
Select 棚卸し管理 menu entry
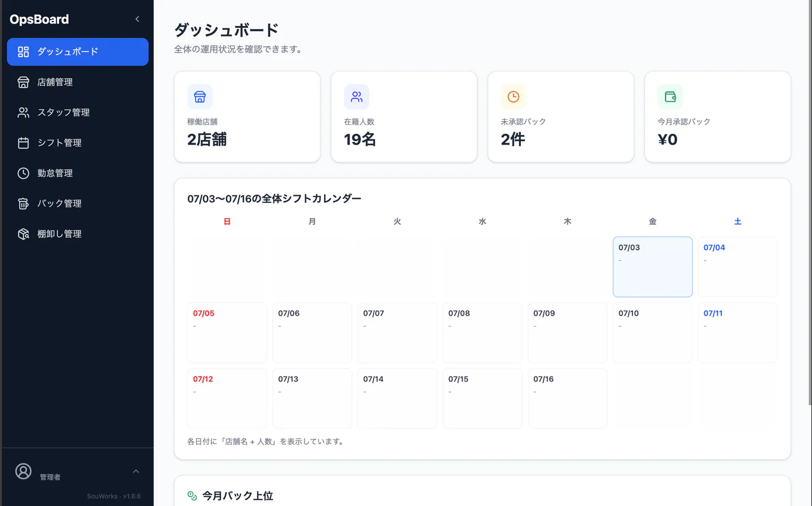[77, 235]
